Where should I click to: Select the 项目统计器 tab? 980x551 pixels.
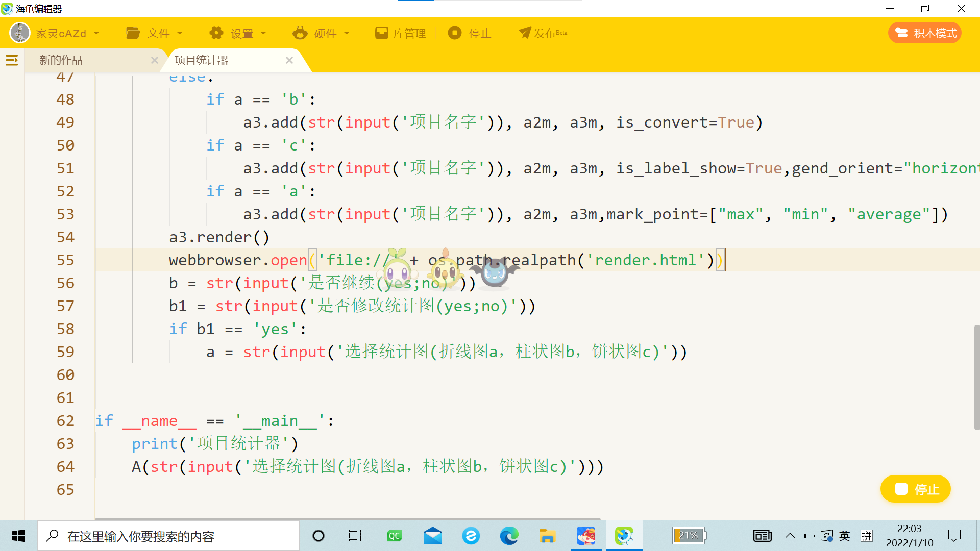[202, 60]
